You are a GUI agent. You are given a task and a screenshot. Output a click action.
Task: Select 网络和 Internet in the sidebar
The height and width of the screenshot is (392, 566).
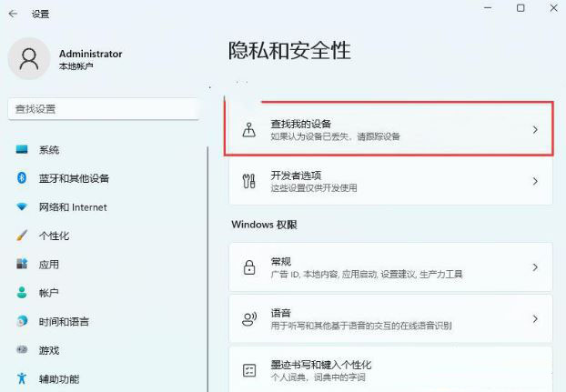[73, 207]
